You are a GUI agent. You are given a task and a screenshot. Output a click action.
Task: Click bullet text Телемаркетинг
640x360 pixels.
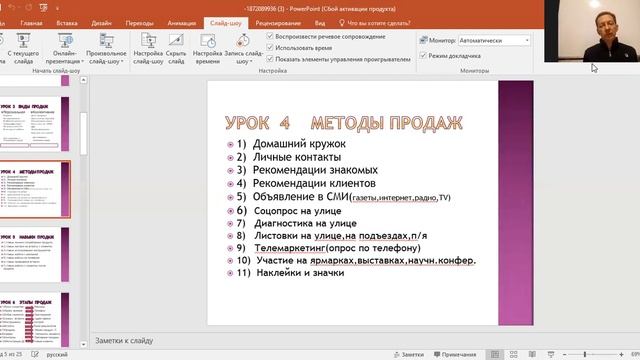[290, 248]
